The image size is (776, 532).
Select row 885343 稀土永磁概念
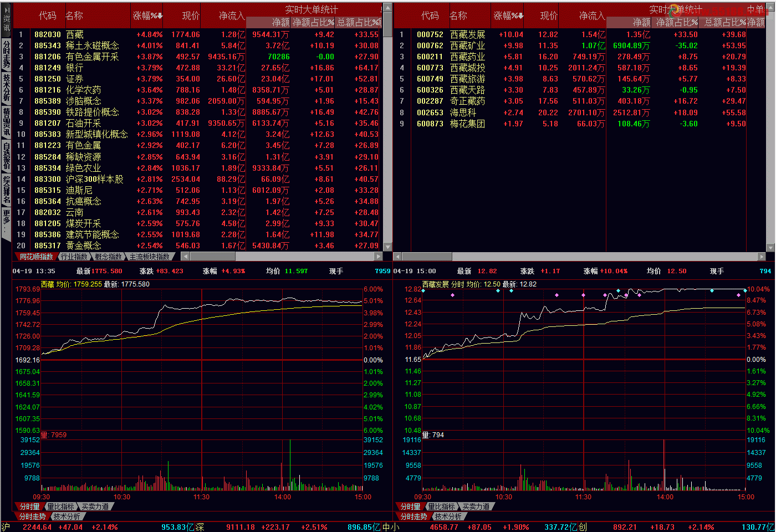click(x=198, y=45)
